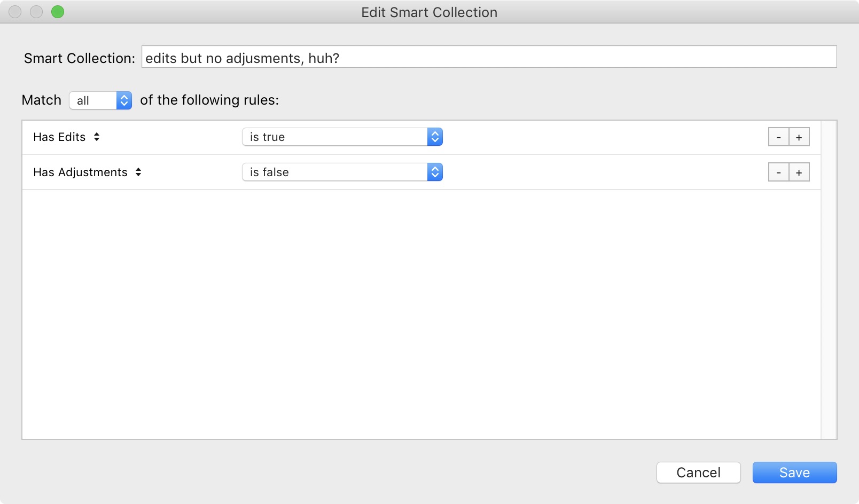Click the gray minimize window button
The width and height of the screenshot is (859, 504).
tap(36, 12)
